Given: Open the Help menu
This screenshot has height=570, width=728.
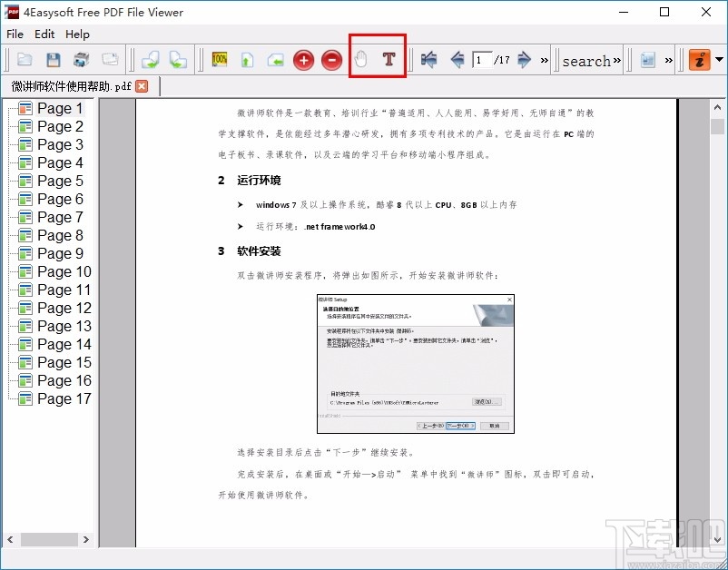Looking at the screenshot, I should click(77, 34).
